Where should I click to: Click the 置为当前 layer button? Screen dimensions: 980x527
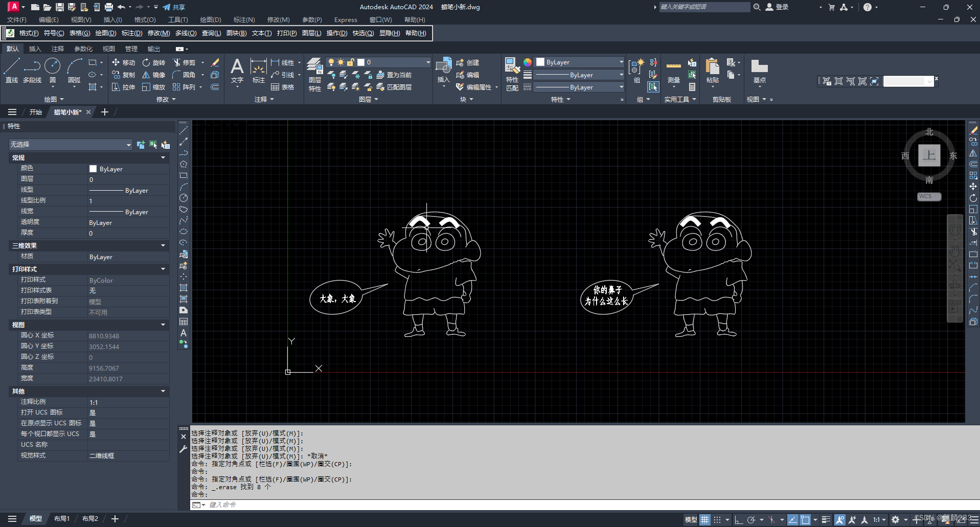pyautogui.click(x=394, y=75)
